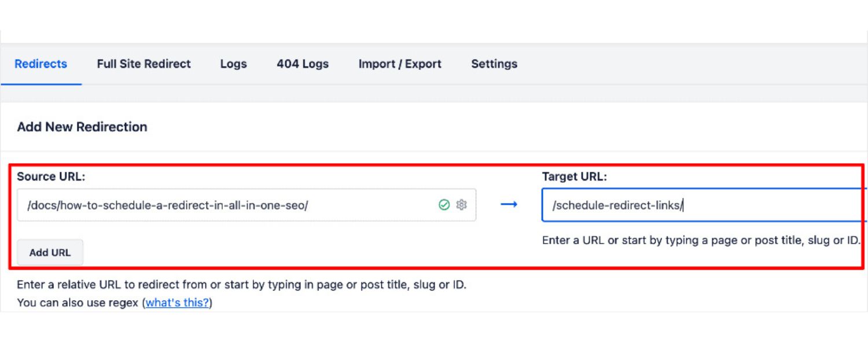This screenshot has width=868, height=347.
Task: Click the hint text below Target URL
Action: tap(701, 241)
